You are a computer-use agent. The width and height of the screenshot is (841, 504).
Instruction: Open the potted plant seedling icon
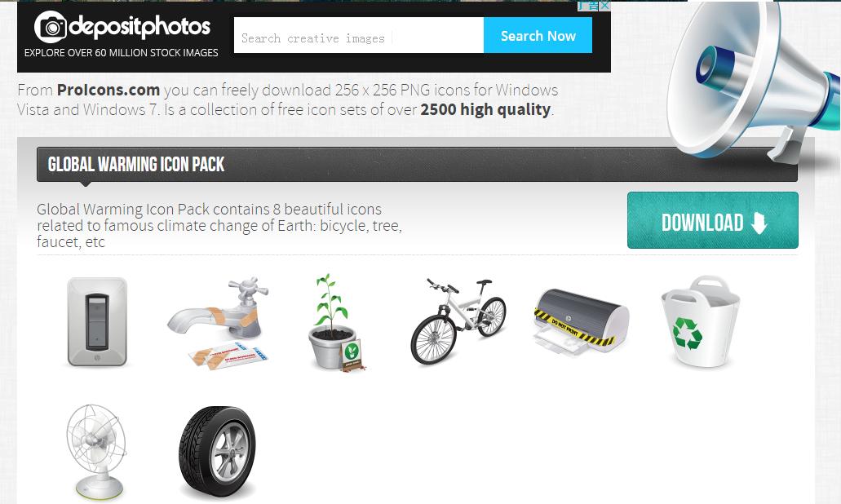click(337, 323)
